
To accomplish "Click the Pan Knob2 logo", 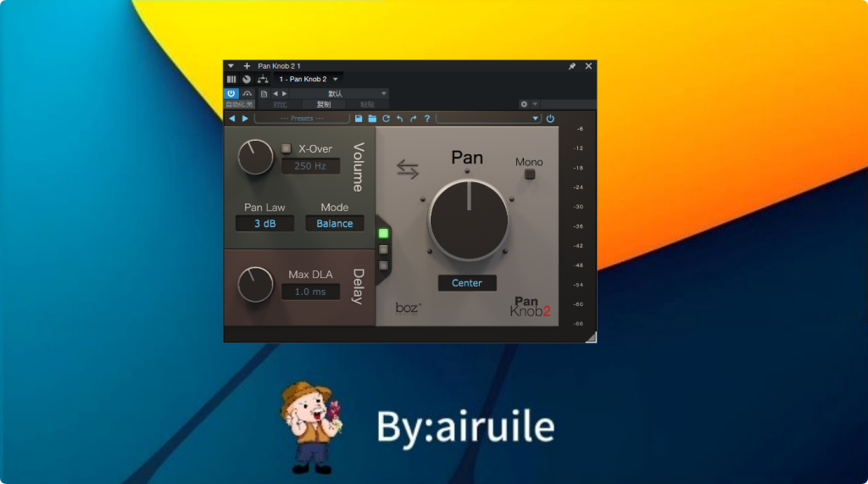I will [x=531, y=306].
